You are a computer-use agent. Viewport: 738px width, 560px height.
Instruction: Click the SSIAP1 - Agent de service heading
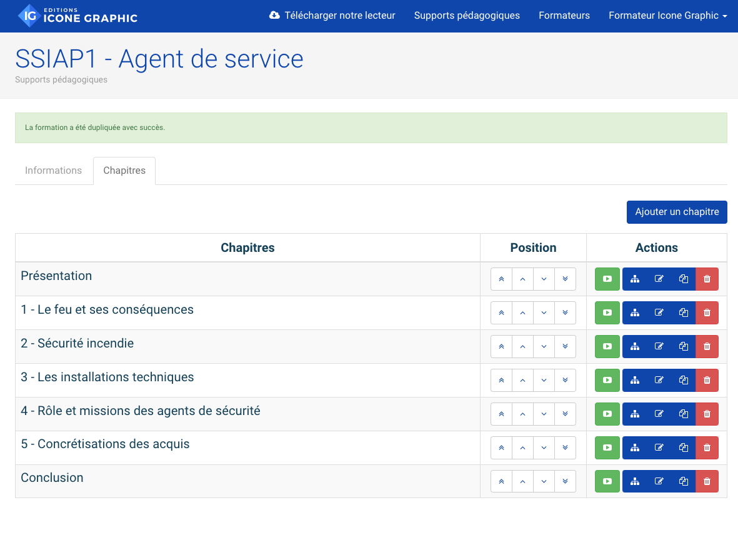[x=159, y=59]
